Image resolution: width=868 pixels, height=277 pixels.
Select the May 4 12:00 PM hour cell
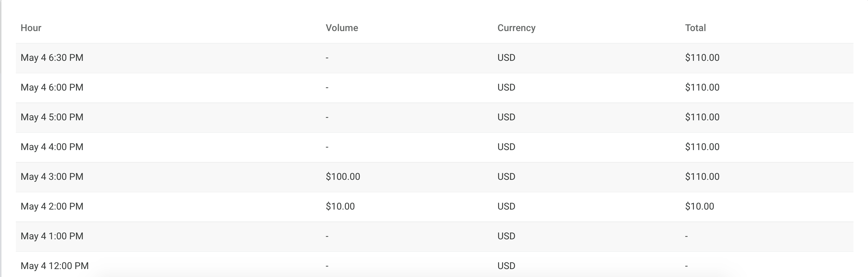[x=54, y=265]
